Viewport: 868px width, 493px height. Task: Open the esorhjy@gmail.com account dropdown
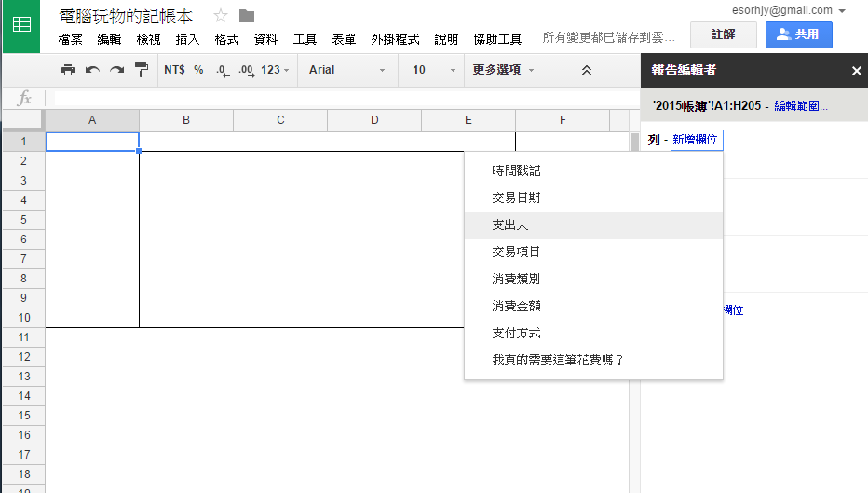click(x=788, y=10)
